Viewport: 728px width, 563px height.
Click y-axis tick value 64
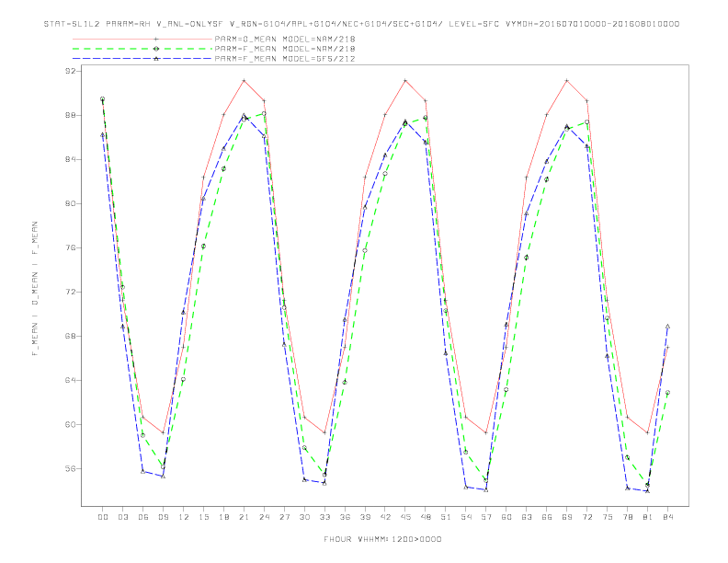click(73, 380)
